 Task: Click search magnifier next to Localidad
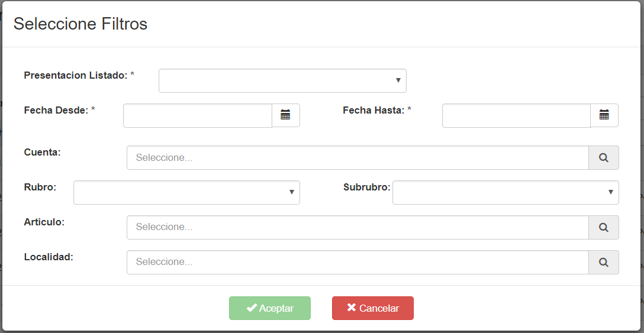pos(603,263)
